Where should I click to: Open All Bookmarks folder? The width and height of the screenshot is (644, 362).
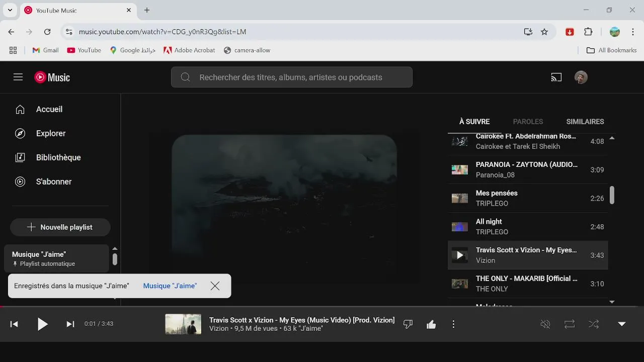pos(612,50)
